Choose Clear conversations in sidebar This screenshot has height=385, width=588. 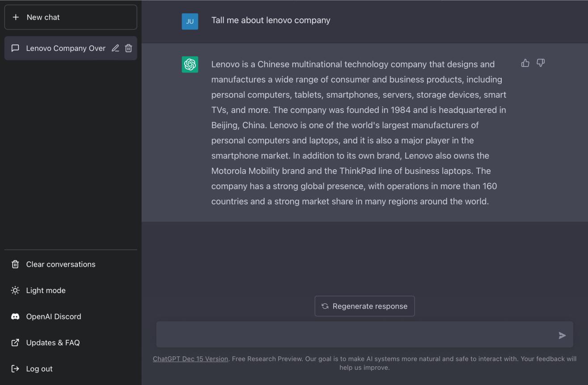60,264
